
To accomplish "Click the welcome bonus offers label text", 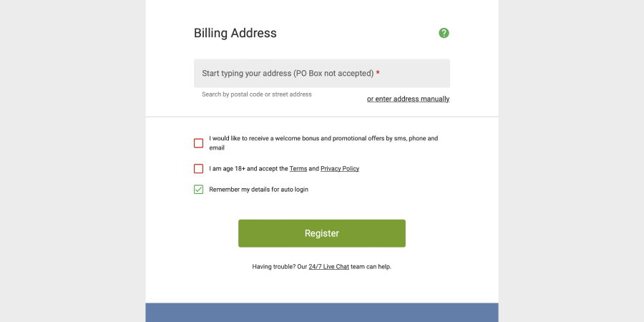I will (323, 143).
